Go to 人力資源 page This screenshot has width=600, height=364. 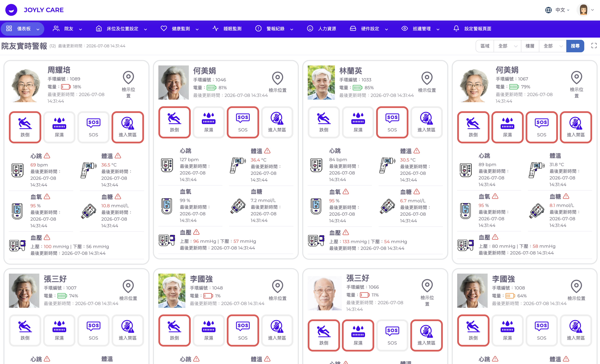coord(321,29)
